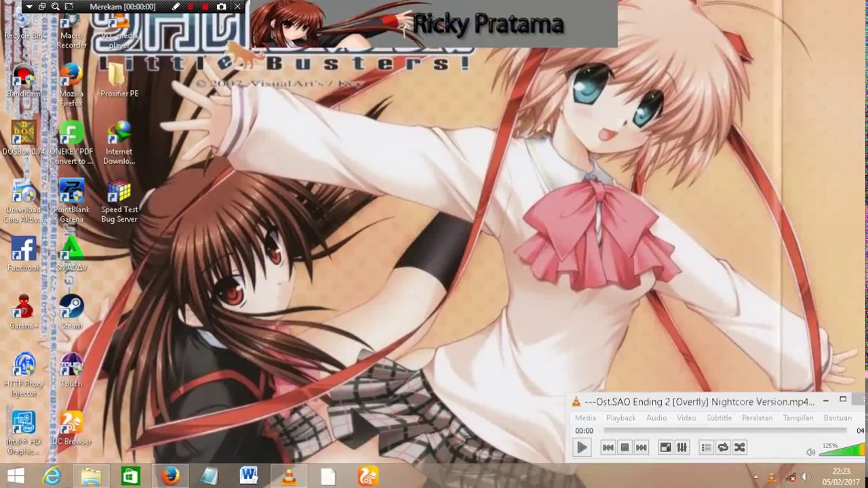The image size is (868, 488).
Task: Show the VLC playlist
Action: (706, 447)
